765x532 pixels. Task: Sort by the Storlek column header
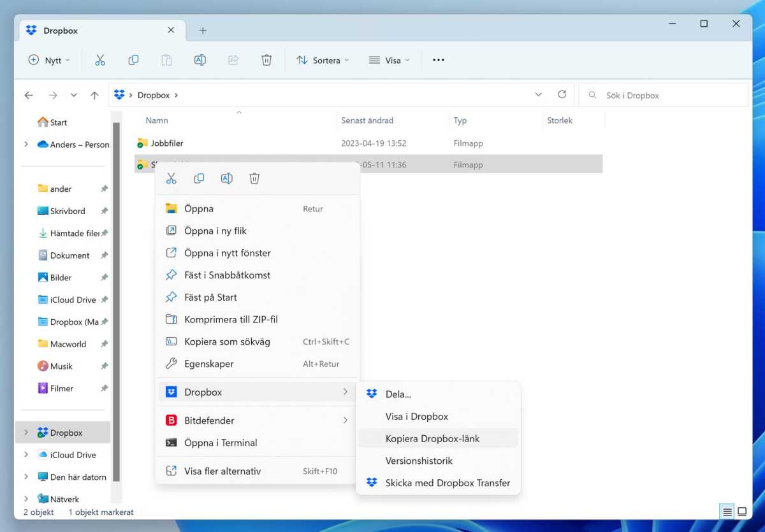pyautogui.click(x=560, y=120)
